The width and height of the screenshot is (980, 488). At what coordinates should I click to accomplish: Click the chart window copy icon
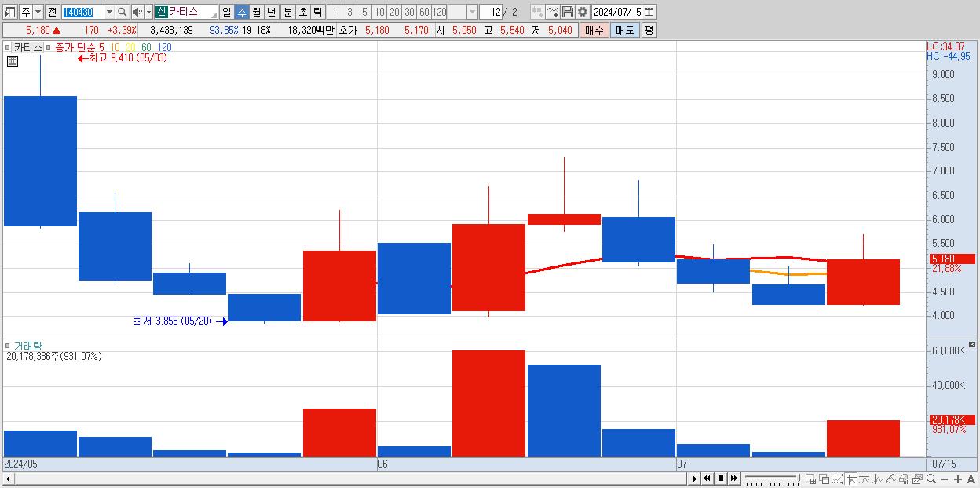tap(918, 479)
